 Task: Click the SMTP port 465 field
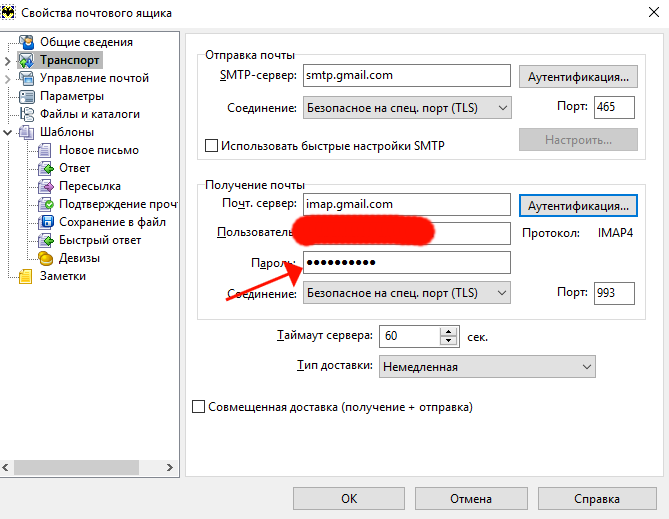tap(614, 107)
